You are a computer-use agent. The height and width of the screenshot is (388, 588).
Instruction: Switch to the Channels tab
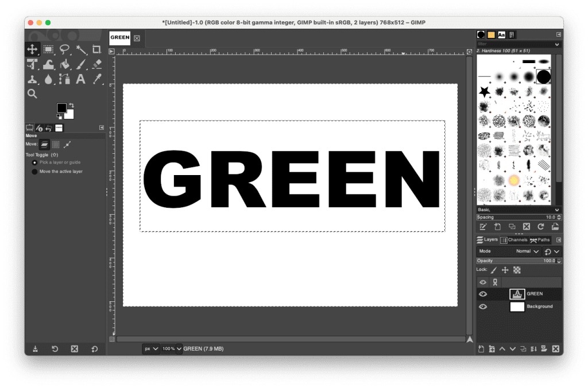(514, 240)
